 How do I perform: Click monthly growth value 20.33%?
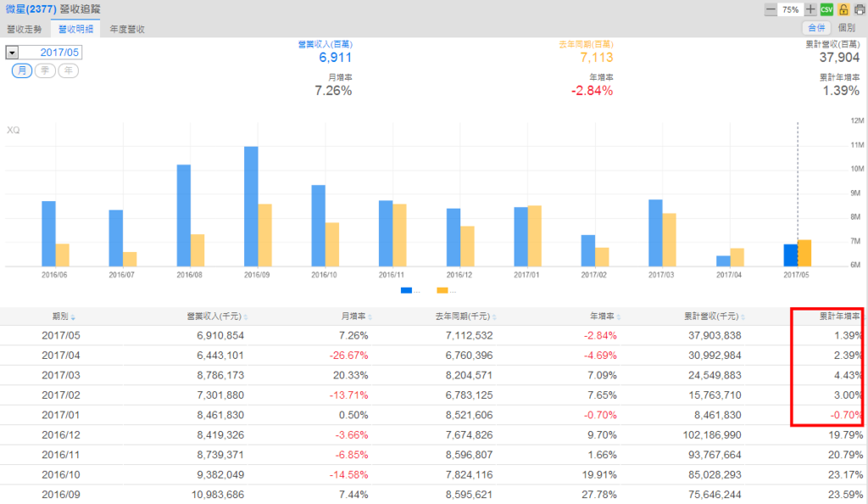click(350, 376)
